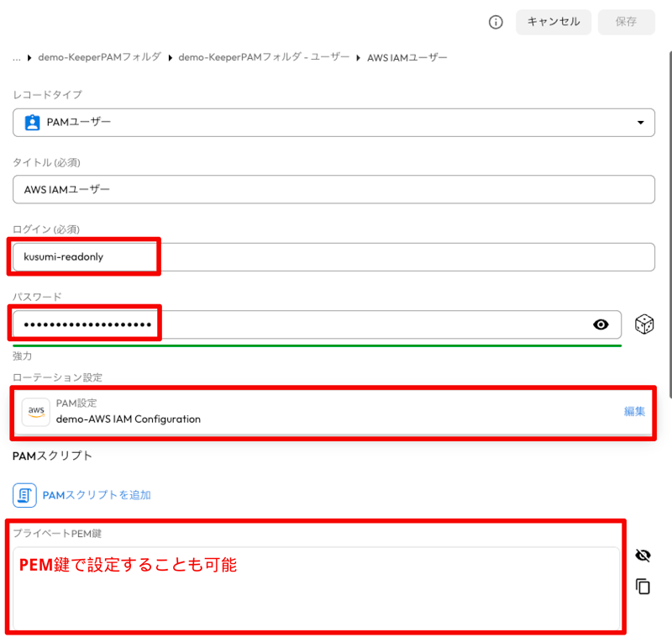Toggle PEM key visibility crossed-eye icon
The width and height of the screenshot is (672, 643).
(x=643, y=556)
